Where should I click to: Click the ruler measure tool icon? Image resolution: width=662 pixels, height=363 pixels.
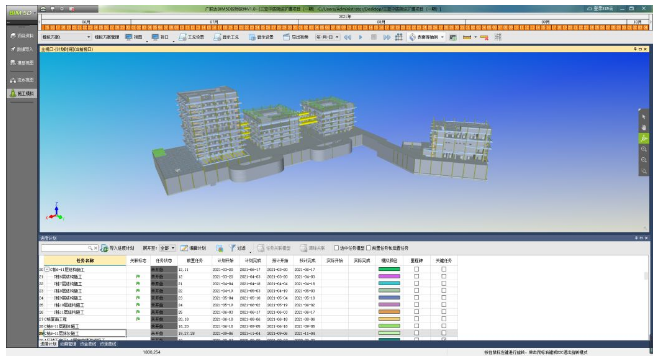pos(467,37)
